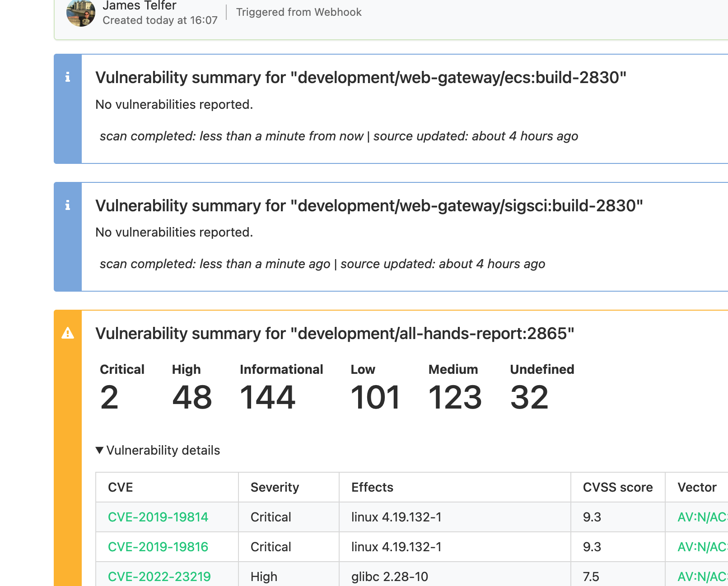Click the Vector column header
The image size is (728, 586).
point(697,487)
